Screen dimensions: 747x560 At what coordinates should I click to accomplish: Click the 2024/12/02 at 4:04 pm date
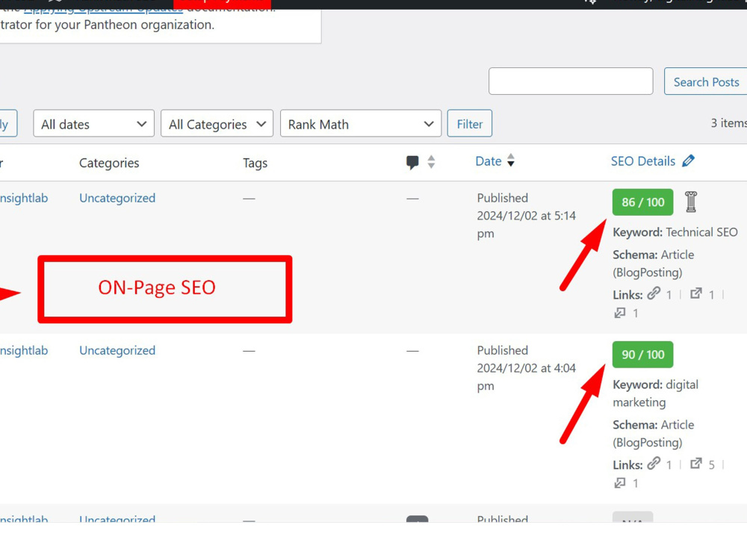(x=527, y=376)
